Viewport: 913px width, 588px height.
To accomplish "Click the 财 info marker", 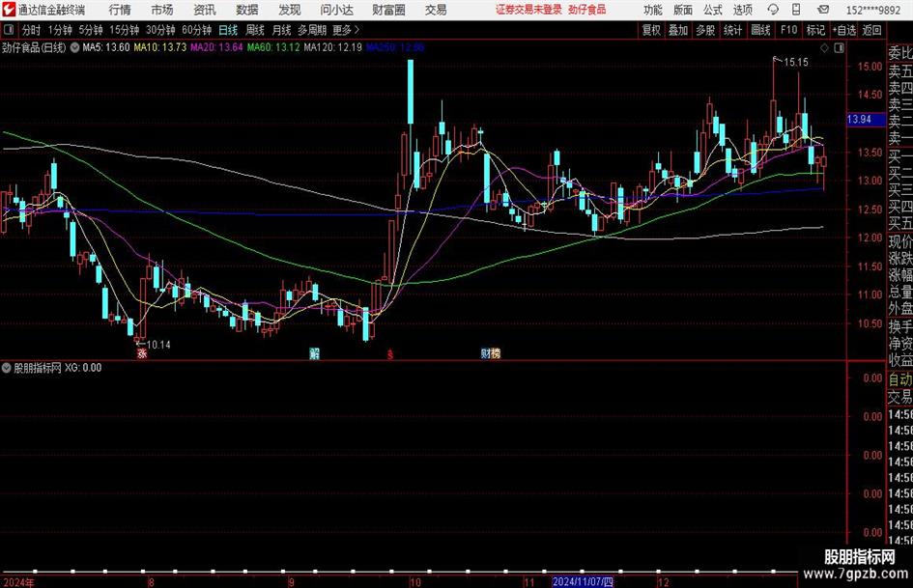I will click(486, 353).
